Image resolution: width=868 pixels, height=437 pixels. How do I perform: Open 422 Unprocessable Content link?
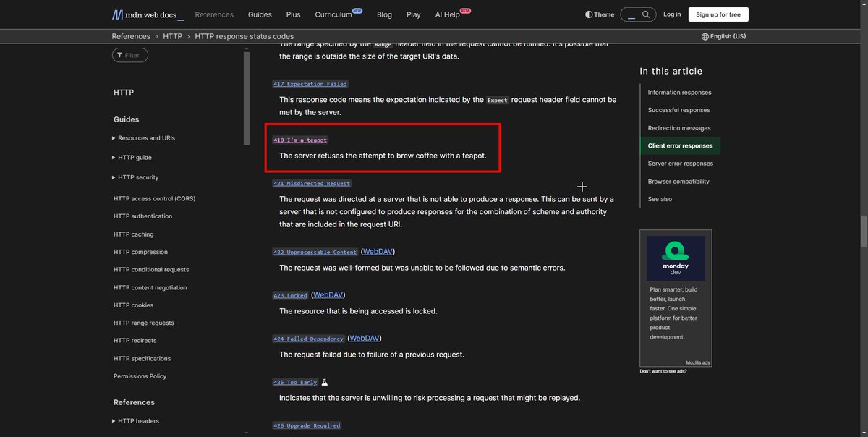[315, 253]
